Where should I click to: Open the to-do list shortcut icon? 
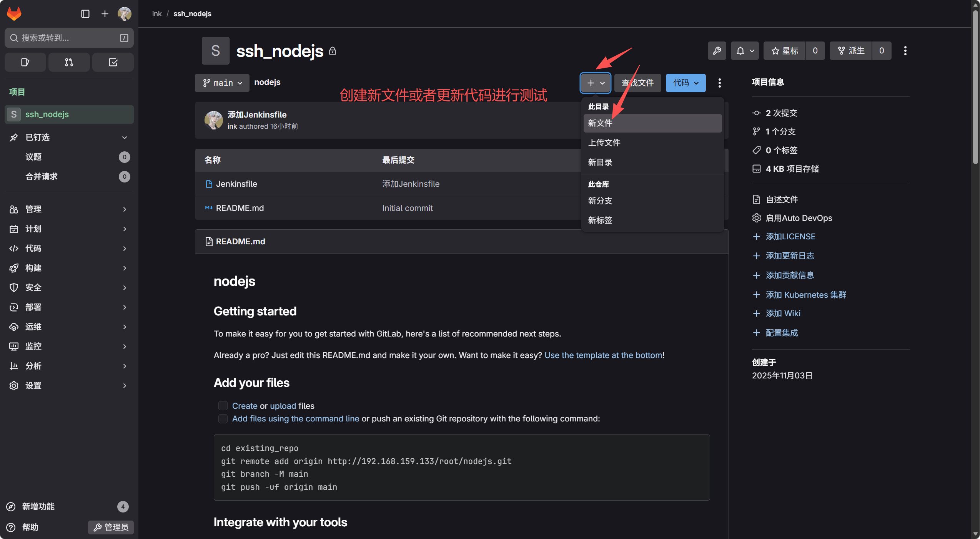click(113, 62)
